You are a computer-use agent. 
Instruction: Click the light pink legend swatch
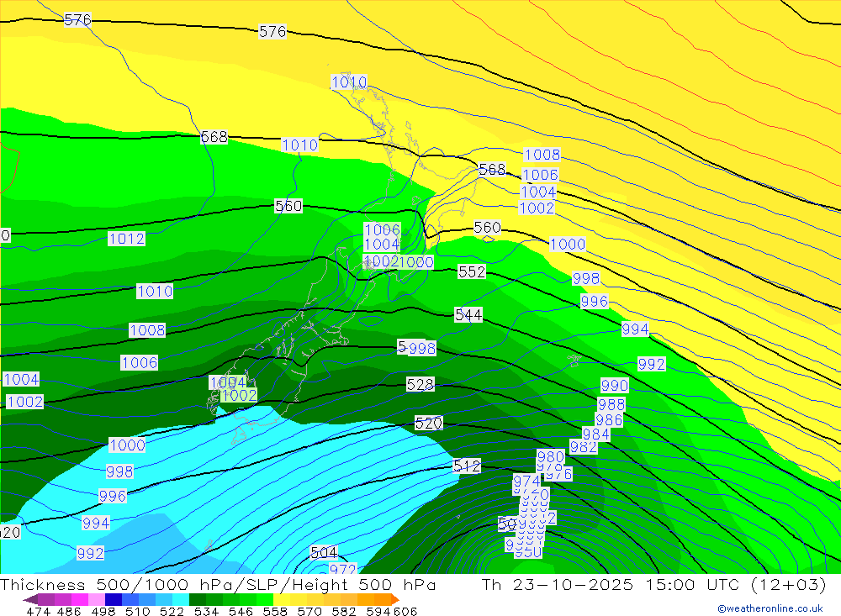97,599
